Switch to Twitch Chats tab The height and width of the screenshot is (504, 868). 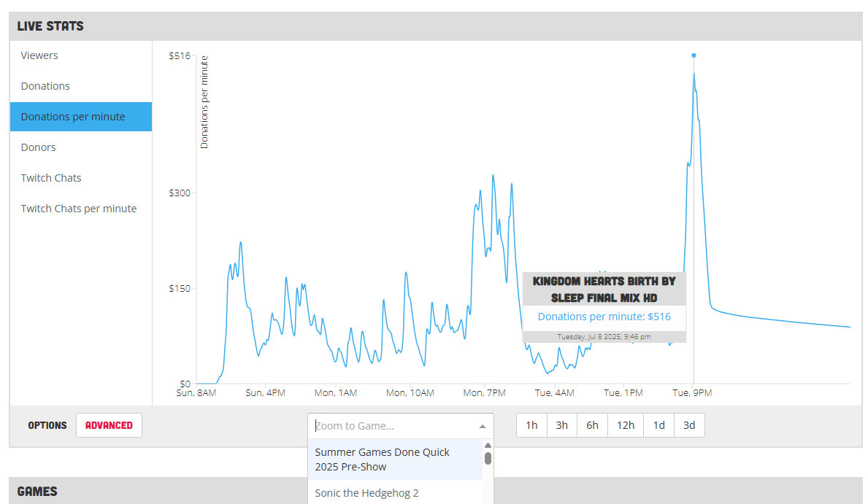click(x=81, y=177)
